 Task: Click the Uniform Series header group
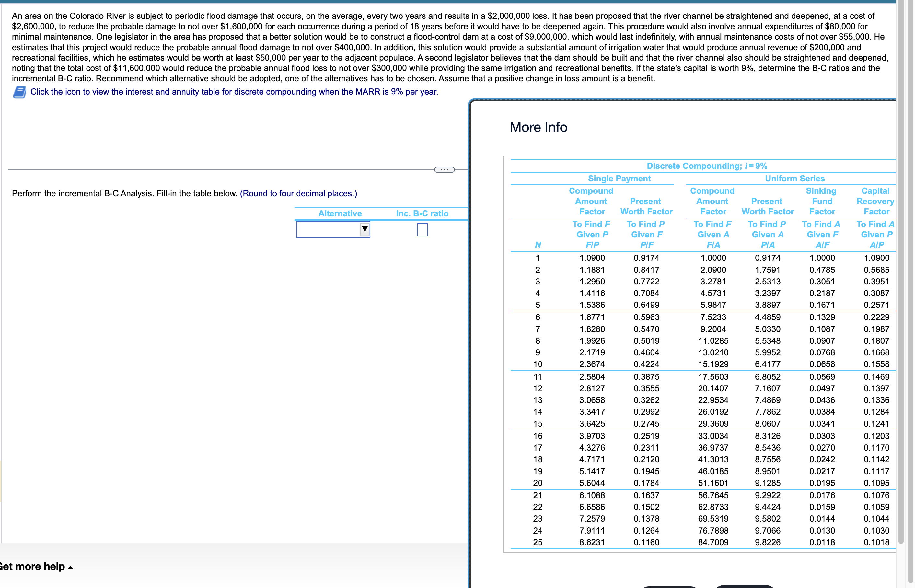794,179
